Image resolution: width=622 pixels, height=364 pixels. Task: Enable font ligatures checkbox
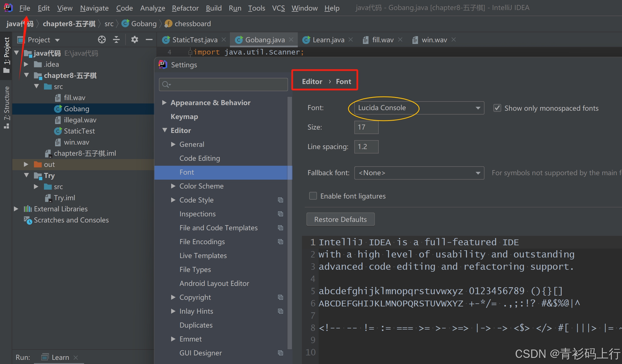point(313,196)
